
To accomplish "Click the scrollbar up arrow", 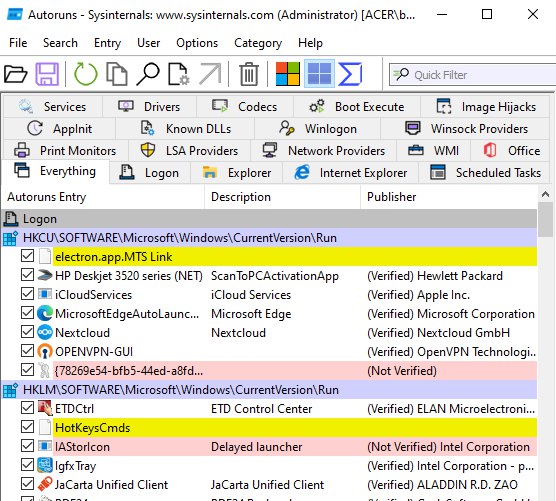I will [545, 194].
